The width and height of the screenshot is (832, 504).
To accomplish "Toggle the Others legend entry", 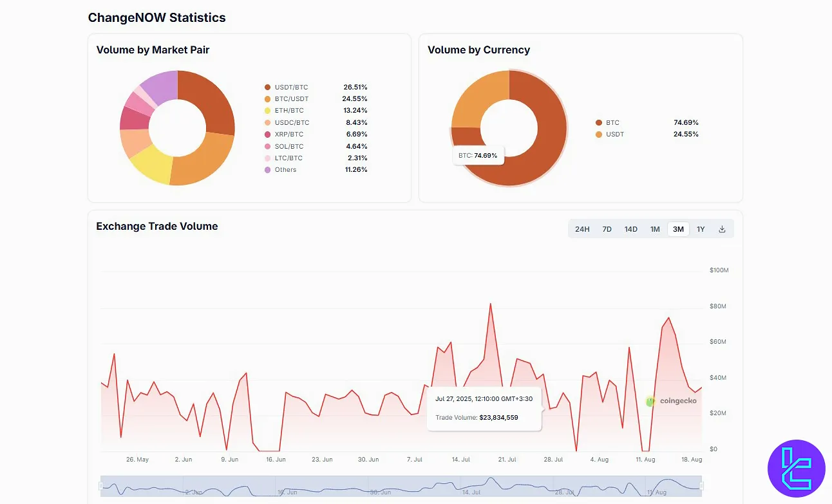I will 280,170.
